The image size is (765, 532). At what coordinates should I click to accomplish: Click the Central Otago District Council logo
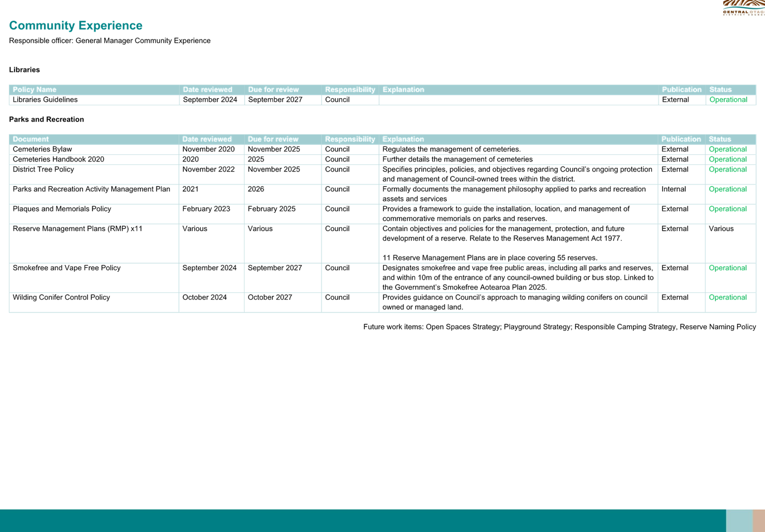[744, 8]
